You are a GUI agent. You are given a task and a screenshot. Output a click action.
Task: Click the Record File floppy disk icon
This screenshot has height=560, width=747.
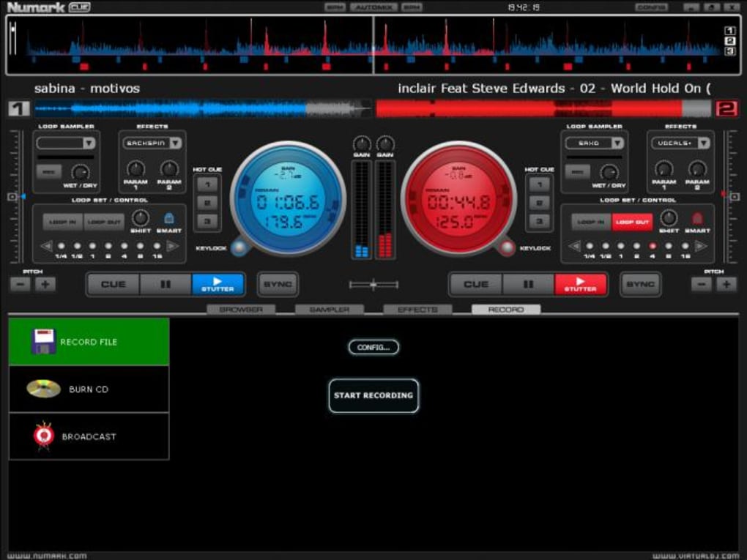[x=43, y=341]
